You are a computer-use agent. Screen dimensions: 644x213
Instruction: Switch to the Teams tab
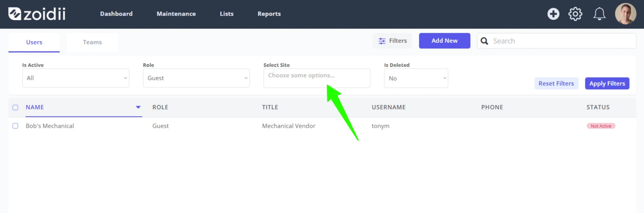(92, 42)
